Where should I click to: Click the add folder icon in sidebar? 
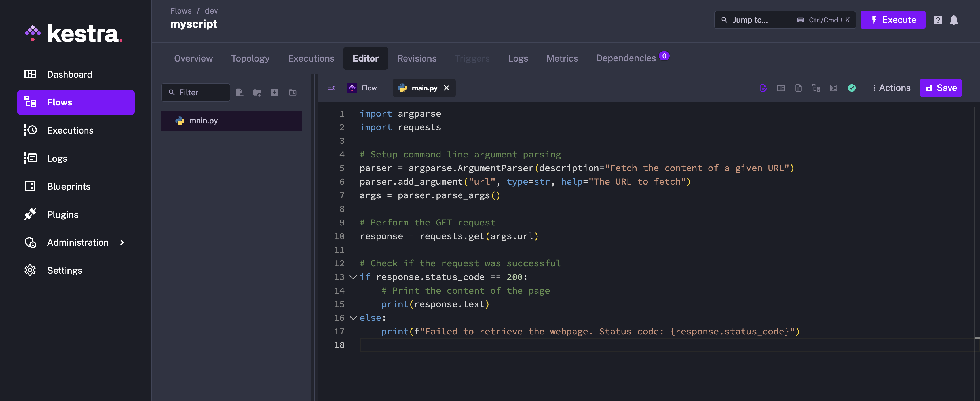click(257, 92)
